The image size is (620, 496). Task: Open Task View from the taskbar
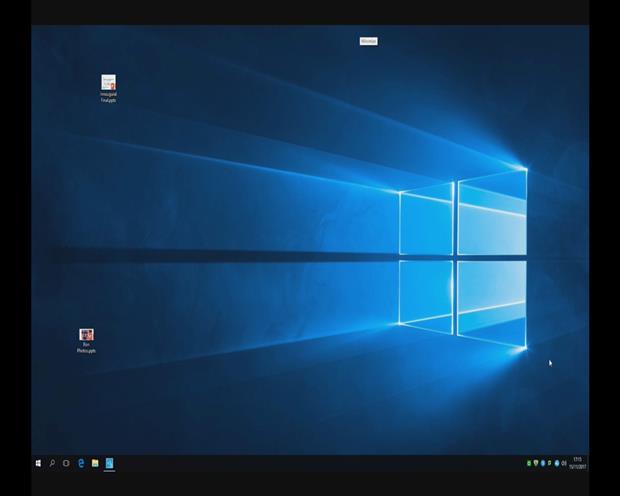[66, 463]
